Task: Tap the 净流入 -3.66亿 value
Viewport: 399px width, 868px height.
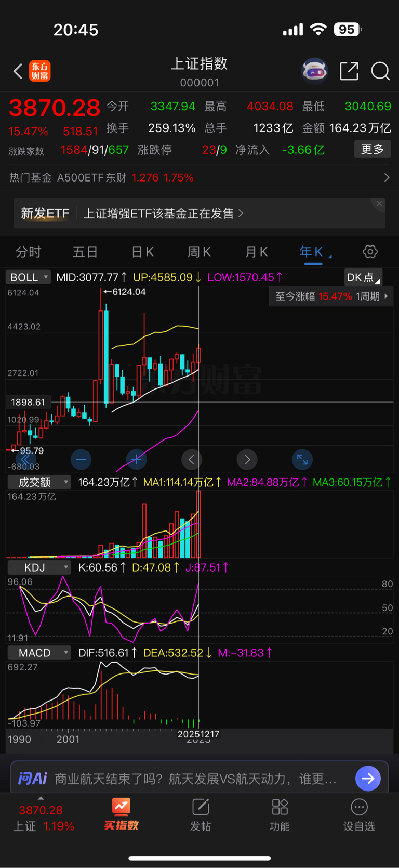Action: (303, 150)
